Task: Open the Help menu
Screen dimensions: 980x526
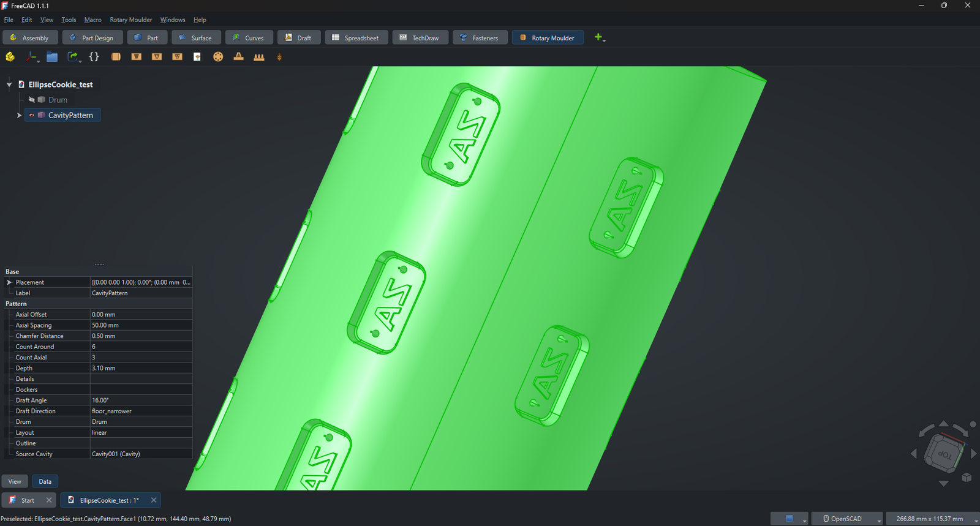Action: (200, 20)
